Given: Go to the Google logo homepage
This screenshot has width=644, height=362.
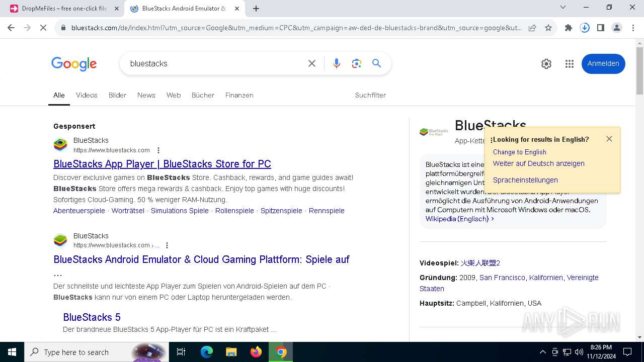Looking at the screenshot, I should click(74, 64).
